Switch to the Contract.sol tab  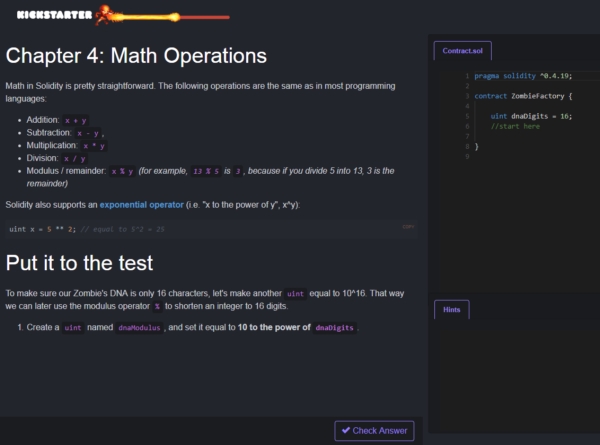[x=462, y=50]
